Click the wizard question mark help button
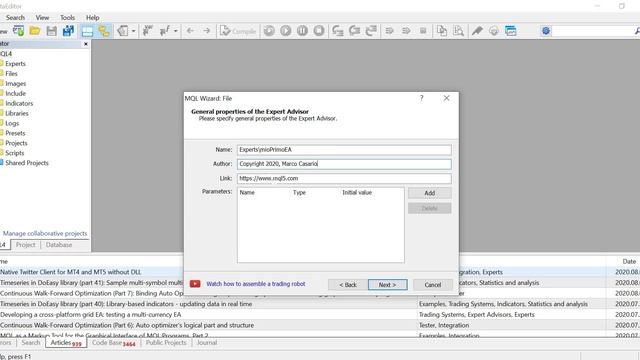Screen dimensions: 640x360 422,98
